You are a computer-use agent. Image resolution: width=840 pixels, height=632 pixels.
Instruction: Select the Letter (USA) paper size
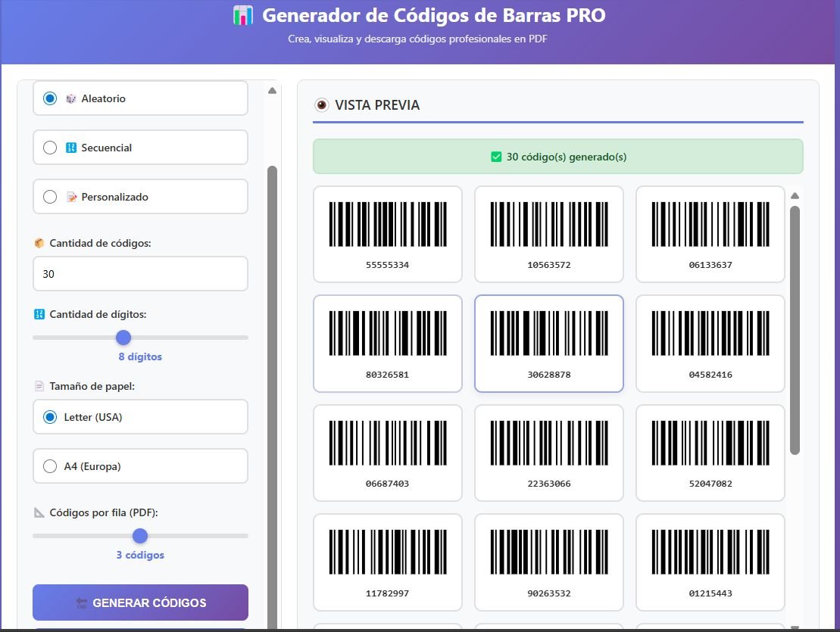(50, 417)
